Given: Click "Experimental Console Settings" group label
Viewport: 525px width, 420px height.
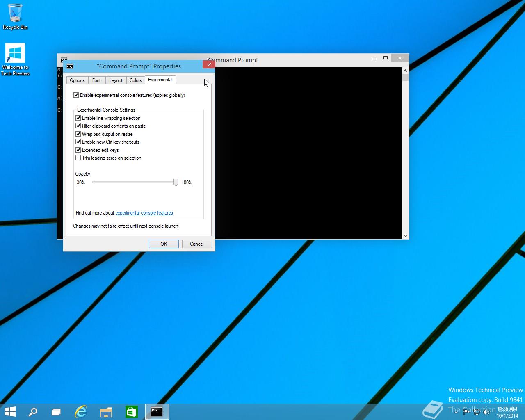Looking at the screenshot, I should pyautogui.click(x=106, y=110).
